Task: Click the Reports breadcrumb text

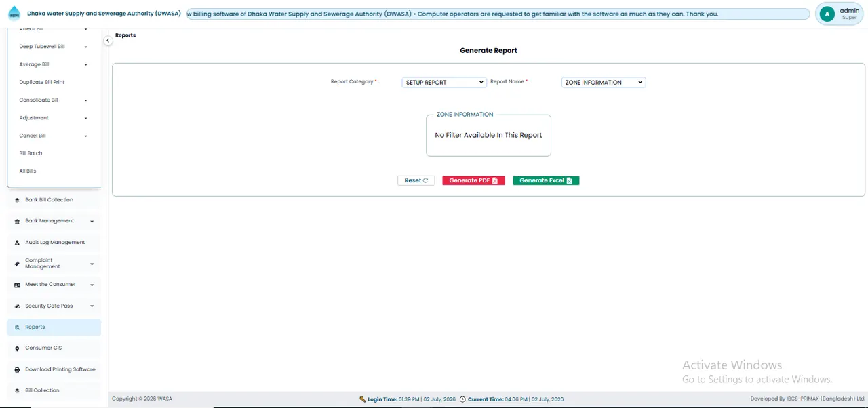Action: pos(125,35)
